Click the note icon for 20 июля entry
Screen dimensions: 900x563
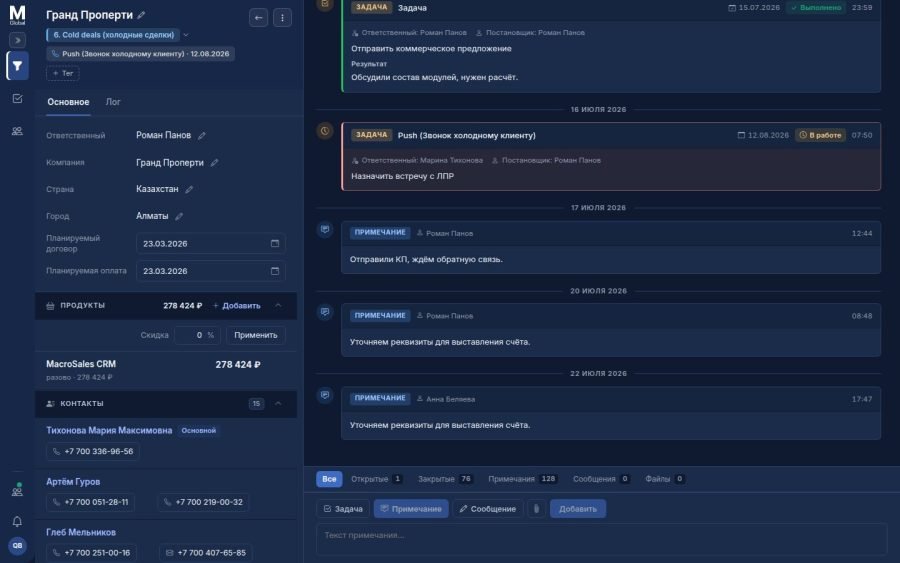click(325, 312)
